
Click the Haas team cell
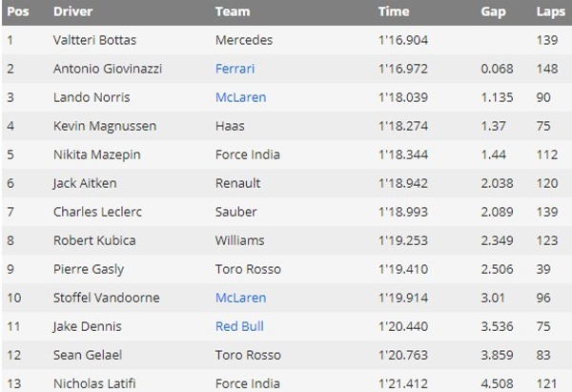point(232,126)
